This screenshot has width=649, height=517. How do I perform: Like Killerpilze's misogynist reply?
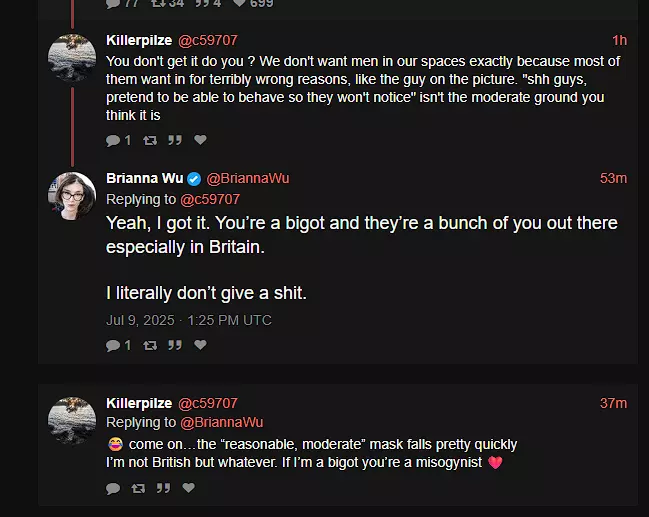pyautogui.click(x=189, y=488)
